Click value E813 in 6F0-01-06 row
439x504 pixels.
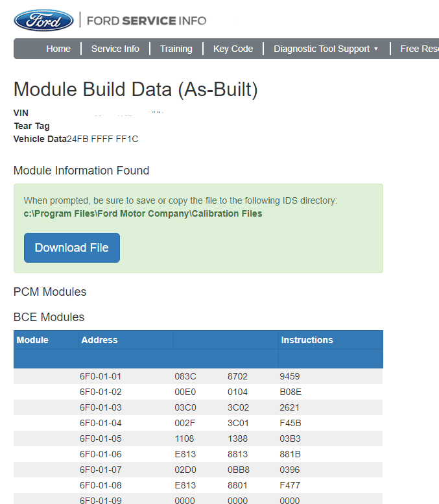(x=185, y=455)
